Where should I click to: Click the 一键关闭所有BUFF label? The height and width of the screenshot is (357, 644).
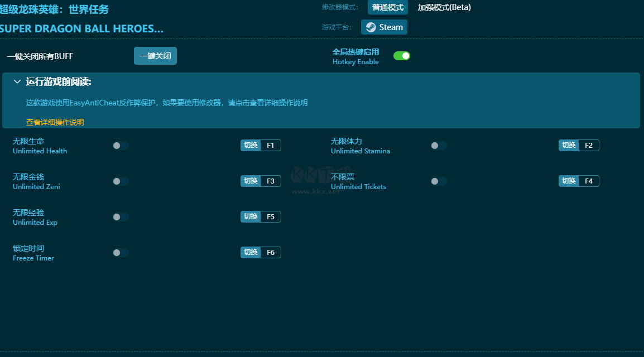point(40,56)
